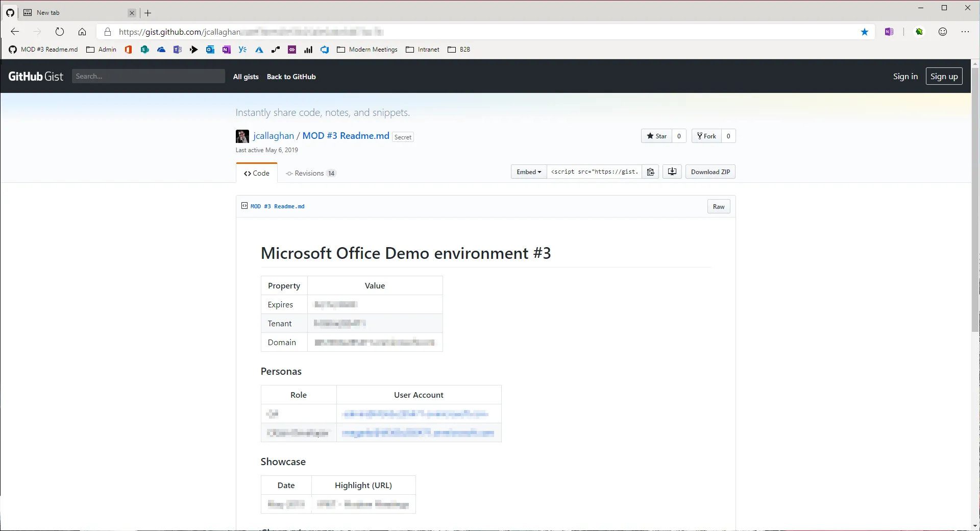
Task: Click the green extension icon in toolbar
Action: (919, 32)
